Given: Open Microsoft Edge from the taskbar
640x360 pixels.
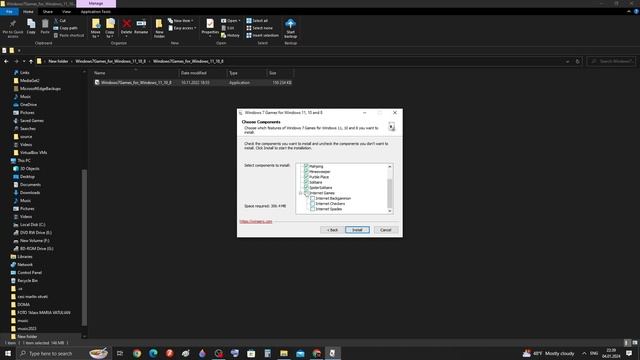Looking at the screenshot, I should (153, 353).
